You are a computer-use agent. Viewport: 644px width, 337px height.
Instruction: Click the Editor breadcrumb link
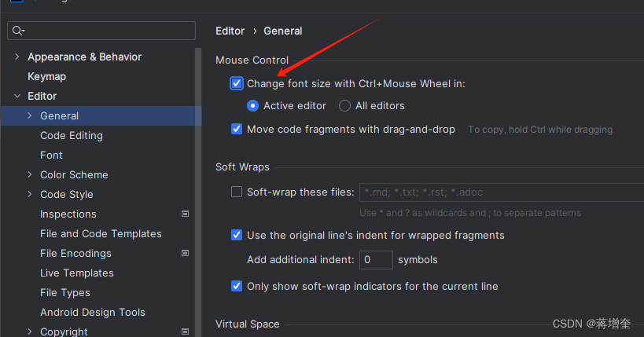point(230,31)
